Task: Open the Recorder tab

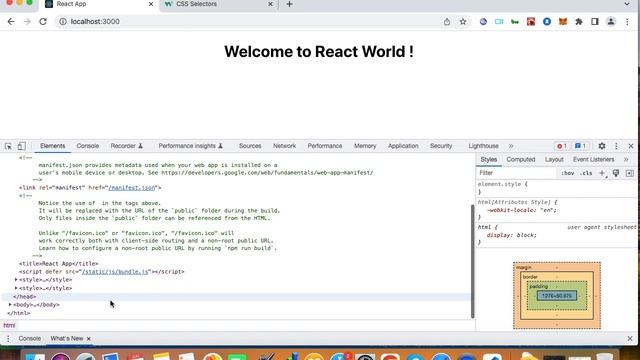Action: point(127,146)
